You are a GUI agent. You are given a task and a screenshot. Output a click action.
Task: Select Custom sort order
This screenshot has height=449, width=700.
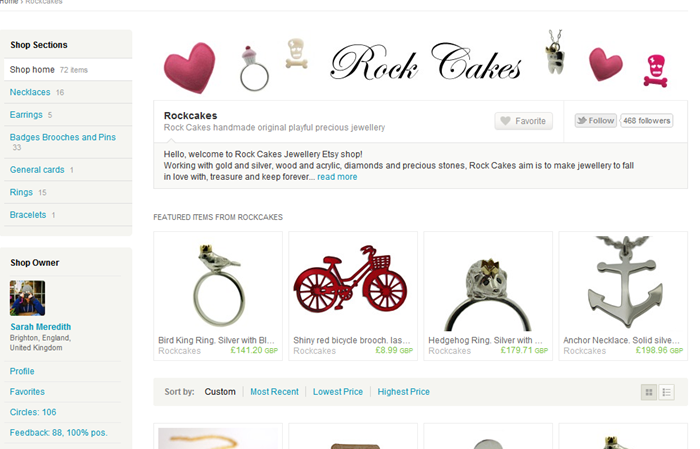pos(220,392)
